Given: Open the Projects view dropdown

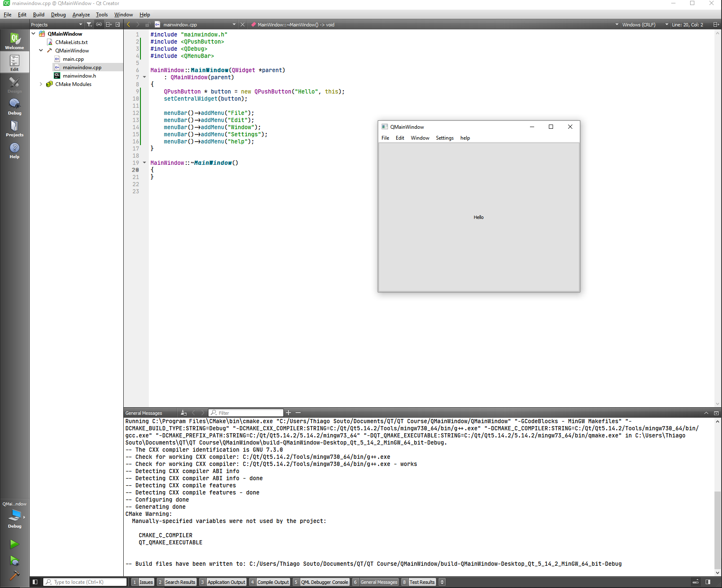Looking at the screenshot, I should point(57,25).
